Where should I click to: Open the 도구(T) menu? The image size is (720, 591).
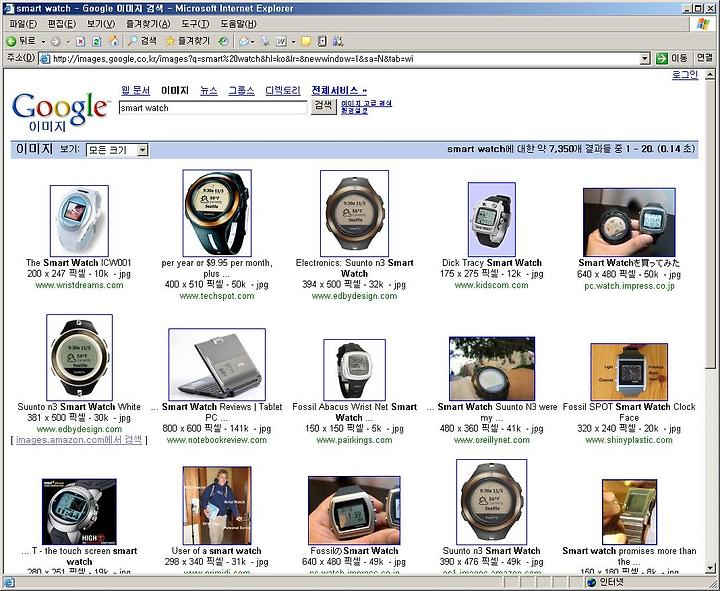pos(195,24)
